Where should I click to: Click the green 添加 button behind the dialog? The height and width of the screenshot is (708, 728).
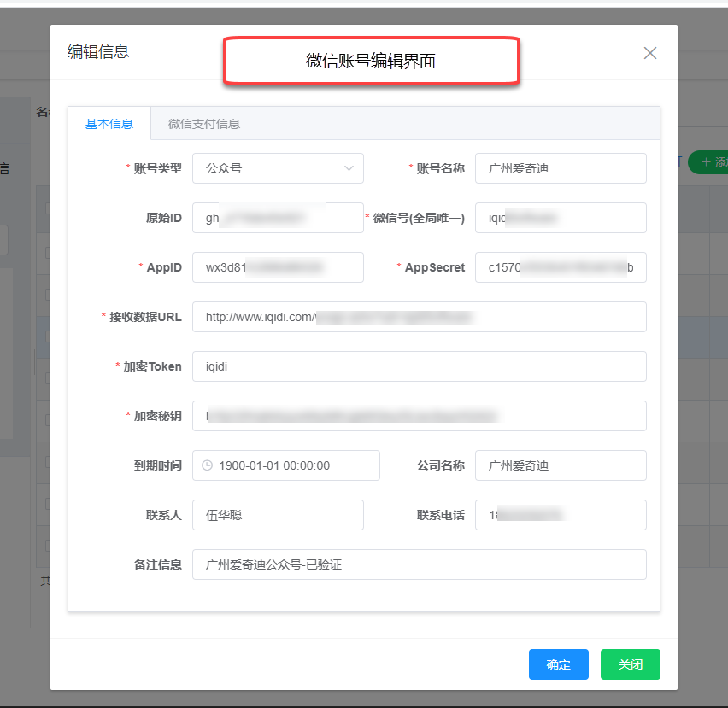[x=708, y=162]
